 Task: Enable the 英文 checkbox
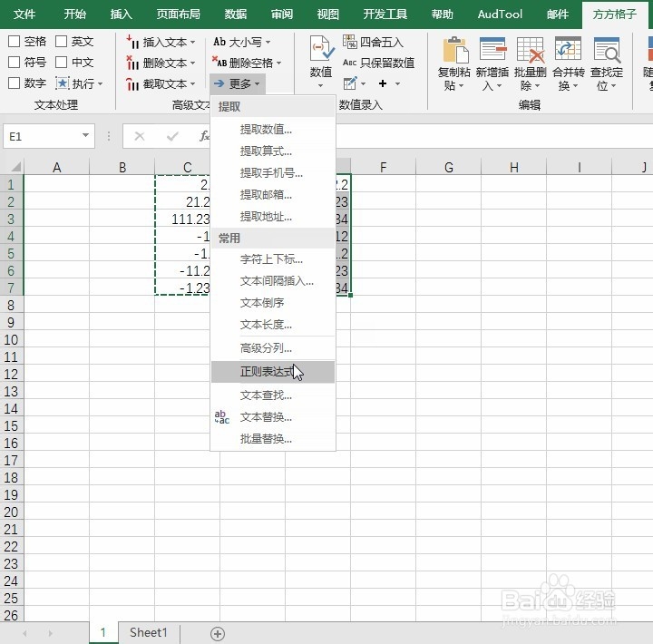point(62,41)
